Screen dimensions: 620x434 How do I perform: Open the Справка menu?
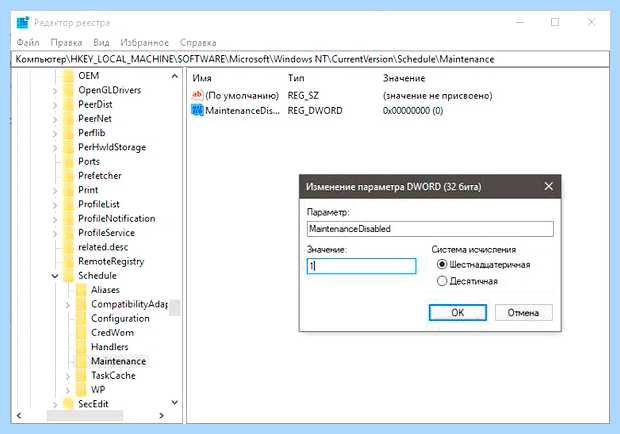[x=198, y=43]
